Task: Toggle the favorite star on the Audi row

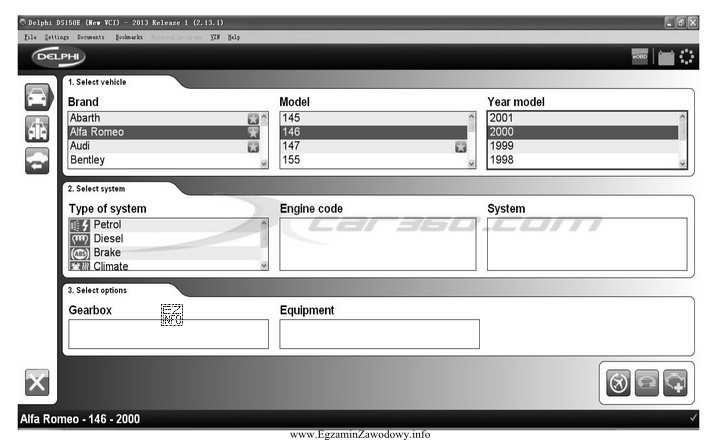Action: 253,147
